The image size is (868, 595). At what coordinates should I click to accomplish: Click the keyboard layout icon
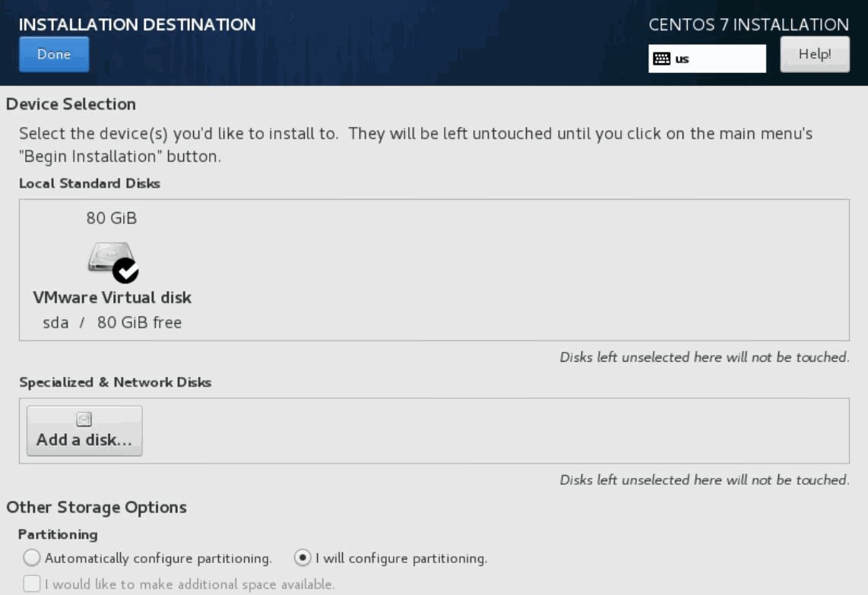661,59
